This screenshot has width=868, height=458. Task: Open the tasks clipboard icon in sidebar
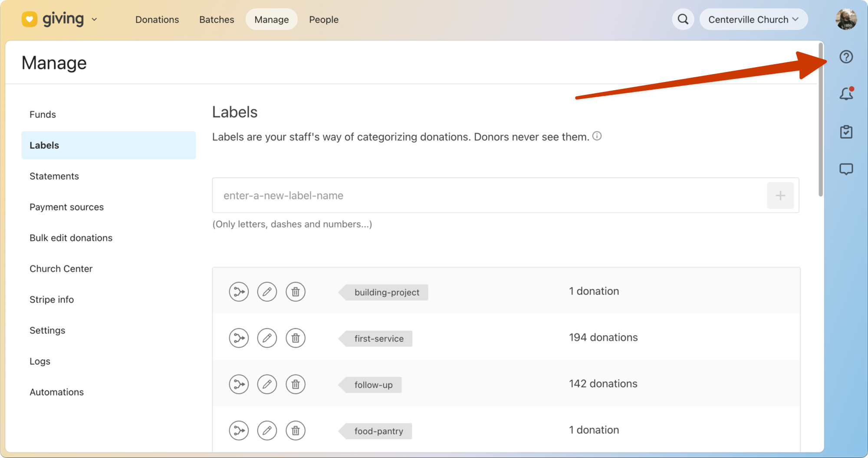coord(846,132)
